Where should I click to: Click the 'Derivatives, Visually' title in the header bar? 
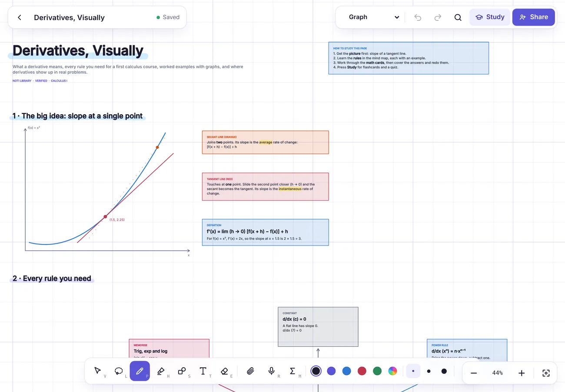click(x=69, y=18)
